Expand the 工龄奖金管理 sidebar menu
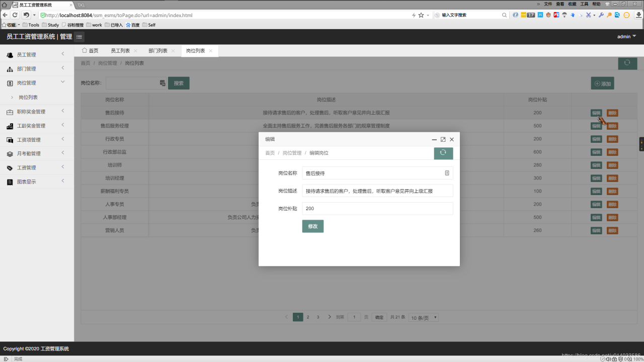644x362 pixels. pos(37,125)
